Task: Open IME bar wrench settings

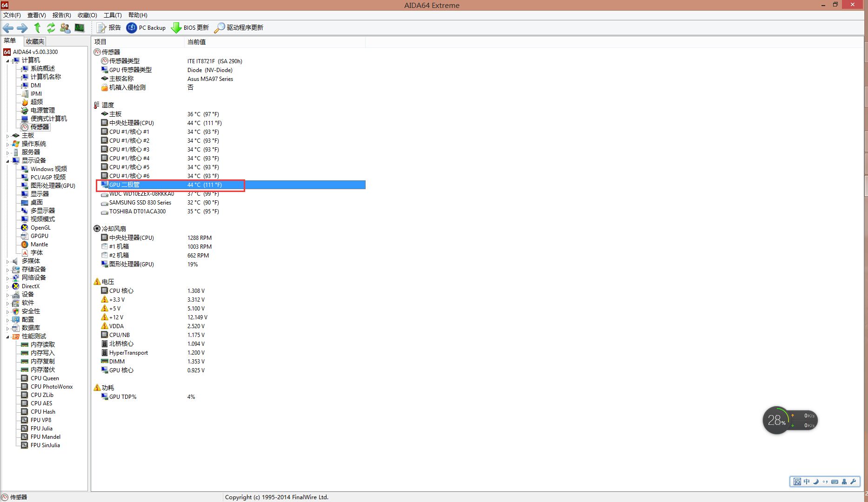Action: pos(853,482)
